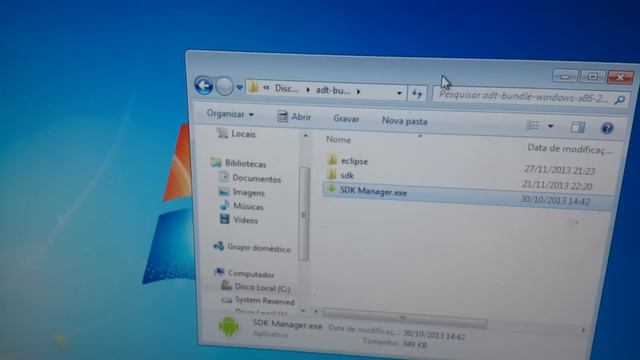This screenshot has height=360, width=640.
Task: Click the eclipse folder icon
Action: pyautogui.click(x=332, y=160)
